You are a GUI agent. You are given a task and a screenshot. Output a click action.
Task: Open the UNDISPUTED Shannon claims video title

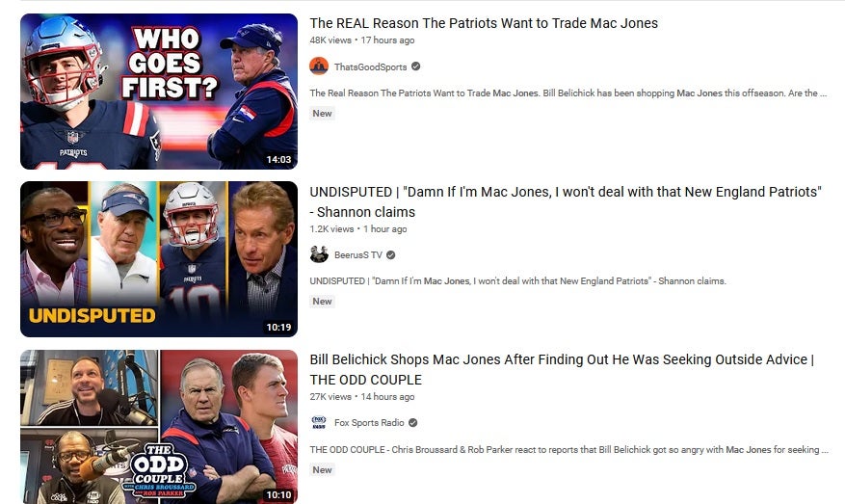(x=566, y=201)
